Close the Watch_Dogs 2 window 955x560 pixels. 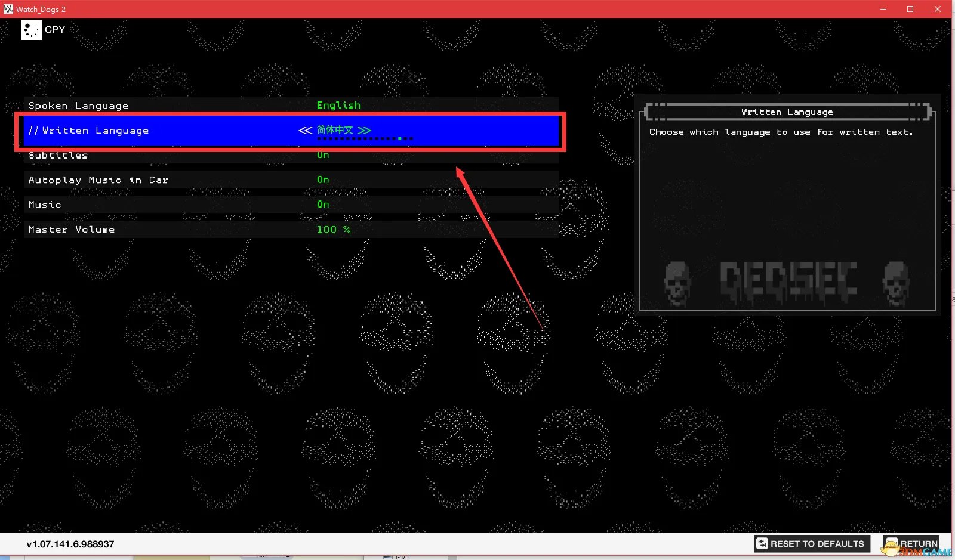(x=938, y=9)
